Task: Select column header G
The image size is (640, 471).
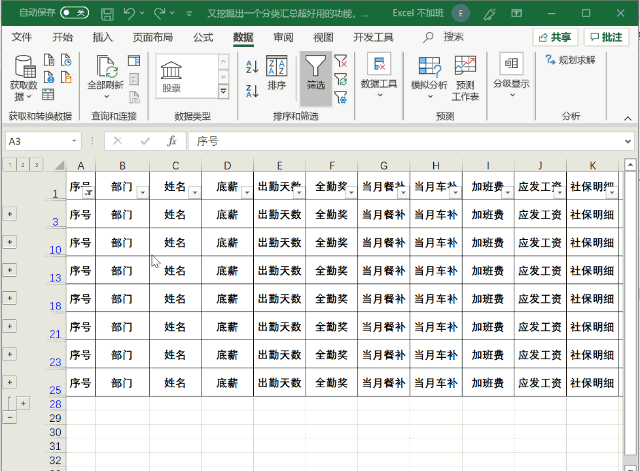Action: 384,165
